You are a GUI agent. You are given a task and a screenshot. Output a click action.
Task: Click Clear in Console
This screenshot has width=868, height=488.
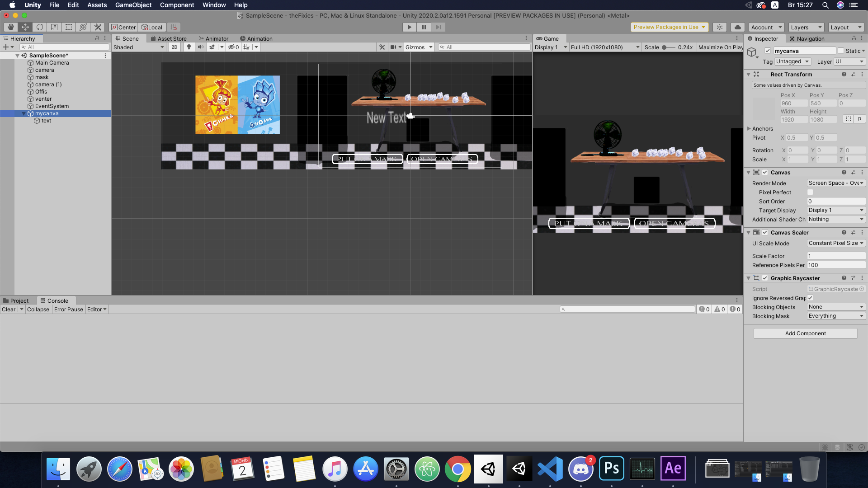point(9,309)
